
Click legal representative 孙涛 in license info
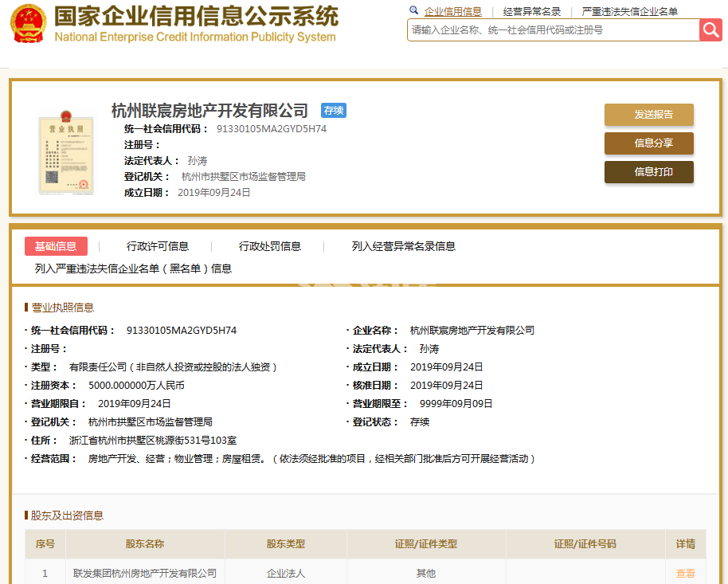click(x=429, y=348)
